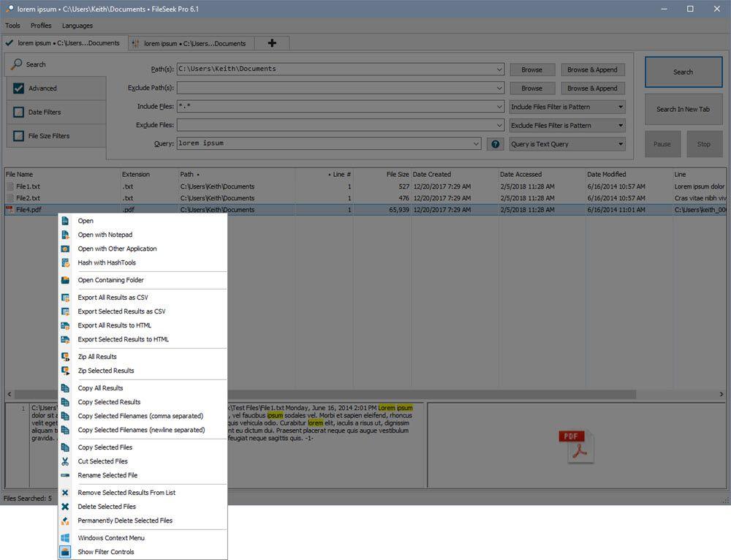This screenshot has width=731, height=560.
Task: Choose Open Containing Folder from context menu
Action: pos(143,280)
